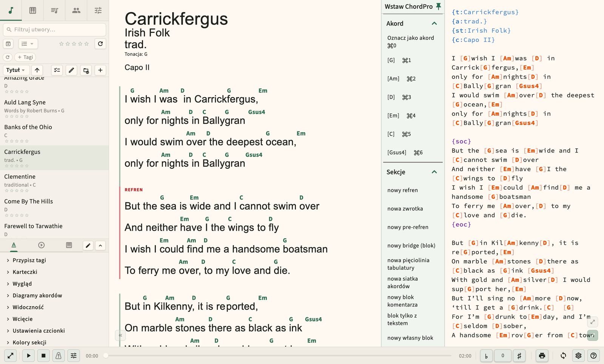Click the refresh song list button
The height and width of the screenshot is (364, 604).
click(100, 44)
